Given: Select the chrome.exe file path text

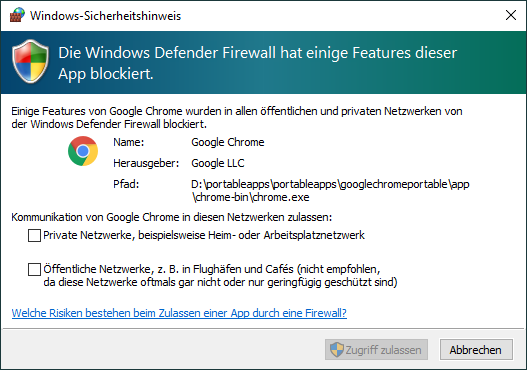Looking at the screenshot, I should click(330, 191).
